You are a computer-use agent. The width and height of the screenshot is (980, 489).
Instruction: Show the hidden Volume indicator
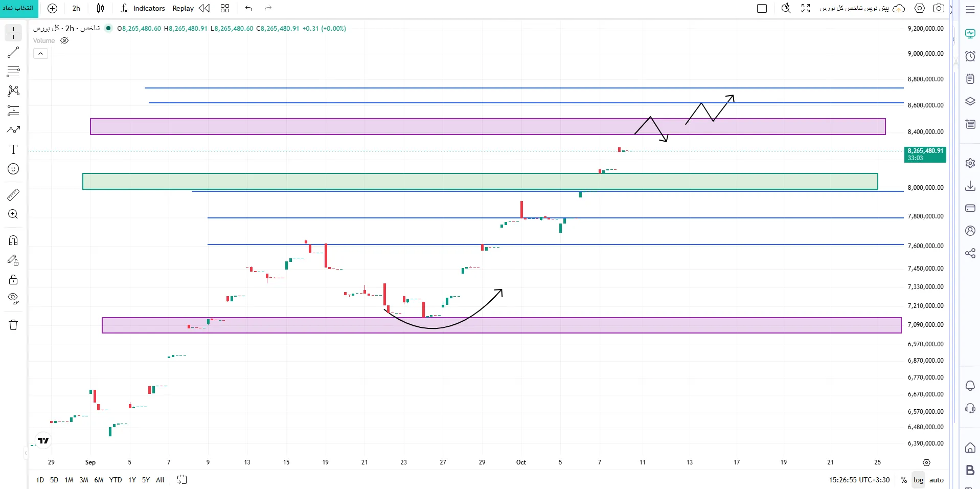64,41
